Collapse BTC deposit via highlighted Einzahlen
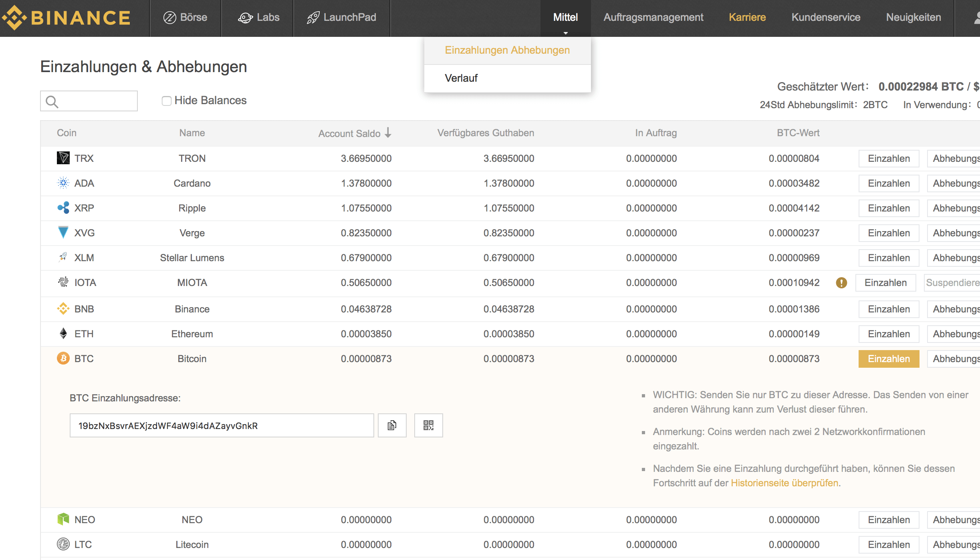 pyautogui.click(x=889, y=359)
